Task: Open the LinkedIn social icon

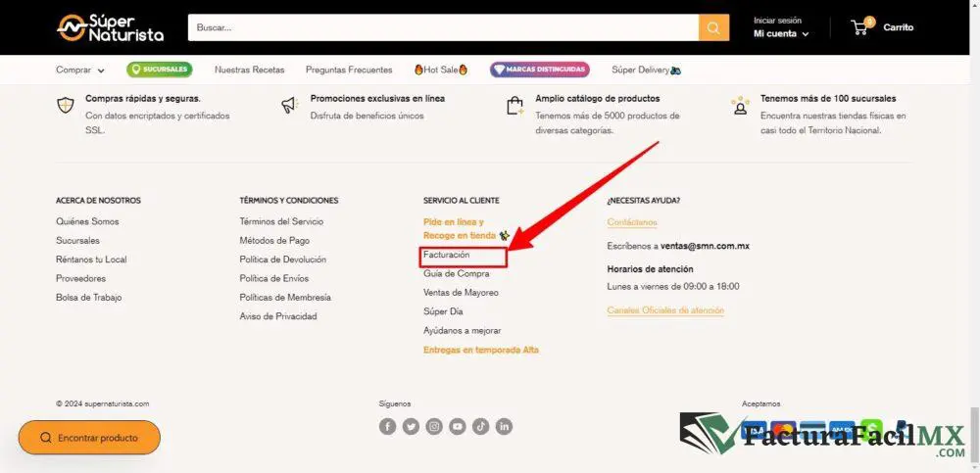Action: [x=504, y=427]
